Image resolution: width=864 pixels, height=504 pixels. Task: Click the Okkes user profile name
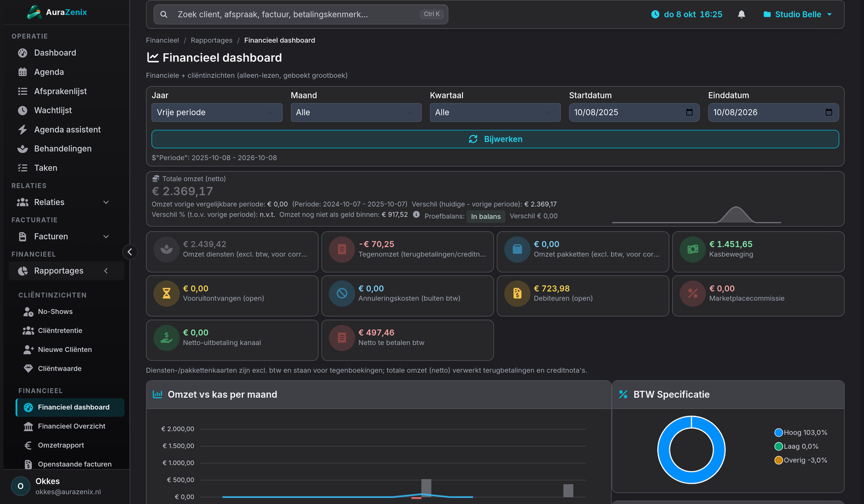(x=48, y=481)
